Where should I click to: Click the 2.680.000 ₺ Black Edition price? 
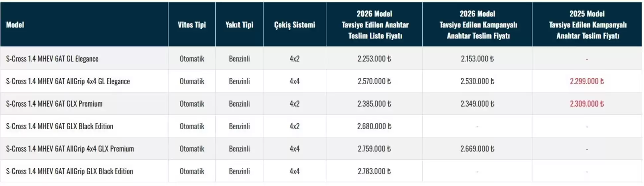(x=374, y=126)
